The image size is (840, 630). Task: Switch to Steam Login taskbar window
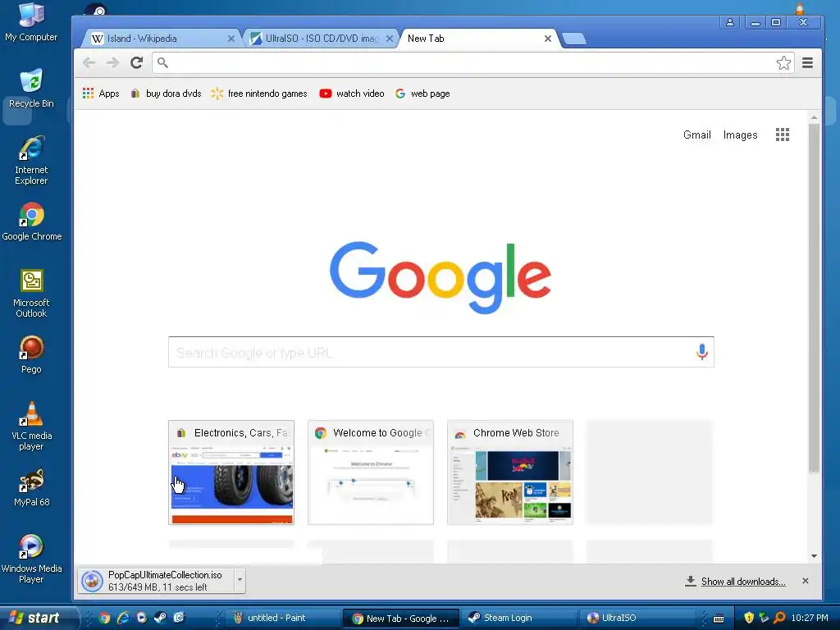(x=518, y=618)
